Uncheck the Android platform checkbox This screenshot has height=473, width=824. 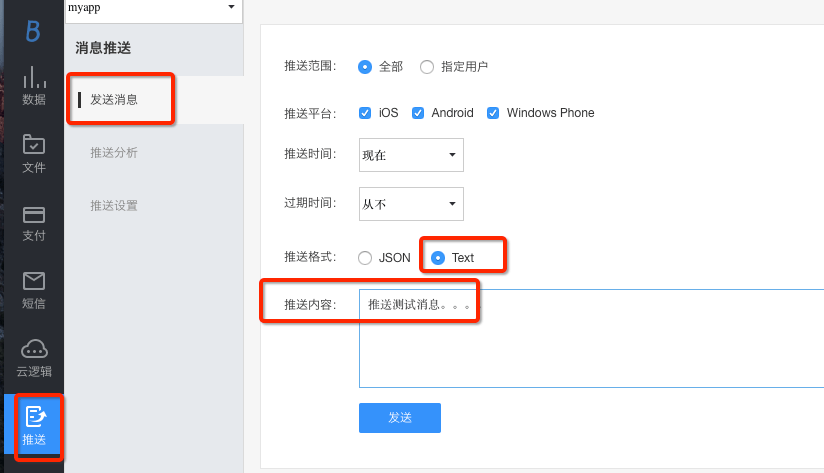tap(418, 113)
